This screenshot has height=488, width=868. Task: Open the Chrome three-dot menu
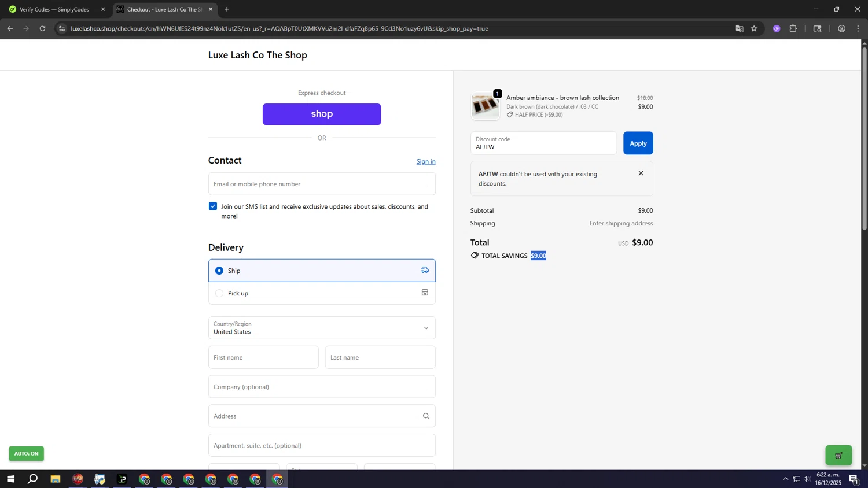point(858,28)
